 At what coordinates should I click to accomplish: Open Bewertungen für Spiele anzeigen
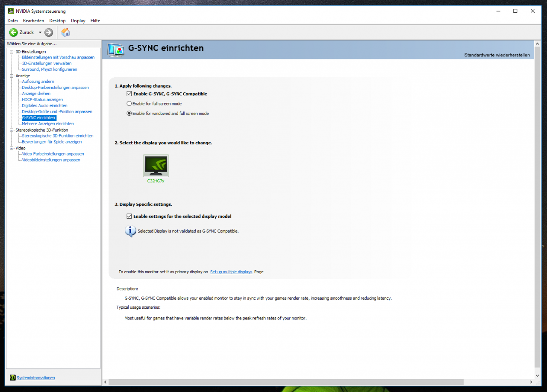point(52,142)
